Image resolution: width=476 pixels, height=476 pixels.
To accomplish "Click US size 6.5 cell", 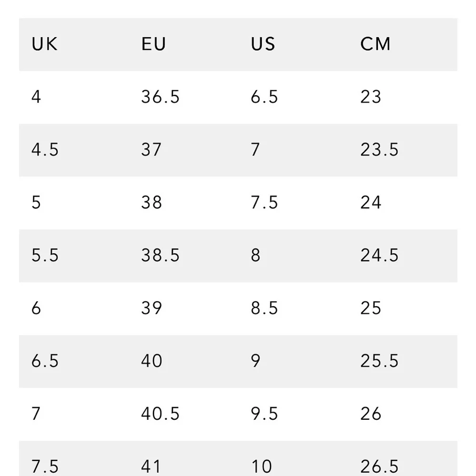I will coord(264,97).
